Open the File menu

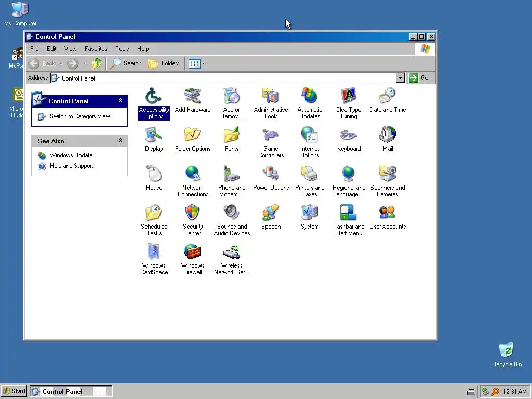click(34, 49)
